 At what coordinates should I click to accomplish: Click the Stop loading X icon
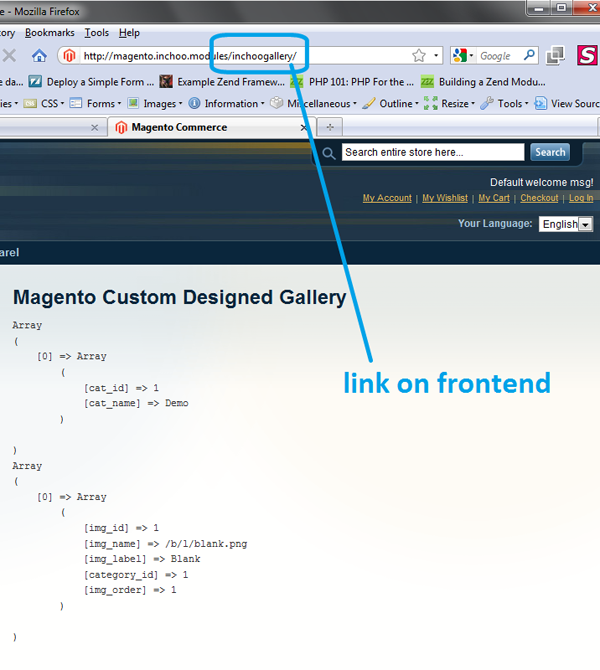click(x=9, y=56)
